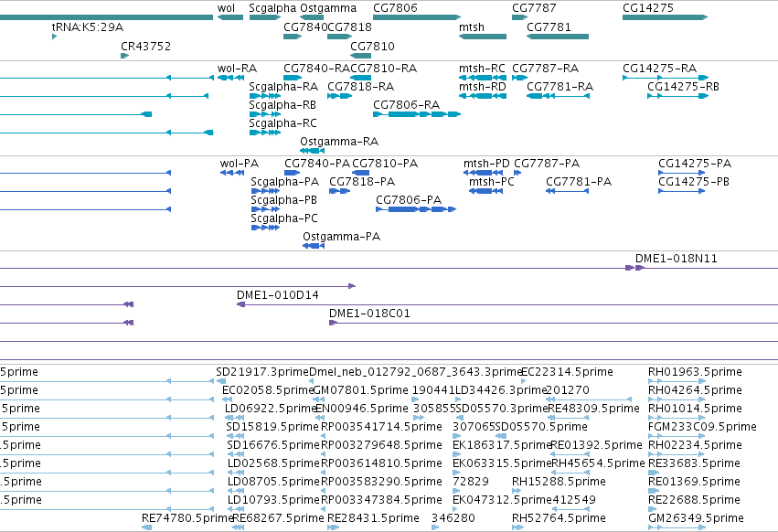The width and height of the screenshot is (778, 532).
Task: Select the Scgalpha-PA protein label
Action: [x=285, y=182]
